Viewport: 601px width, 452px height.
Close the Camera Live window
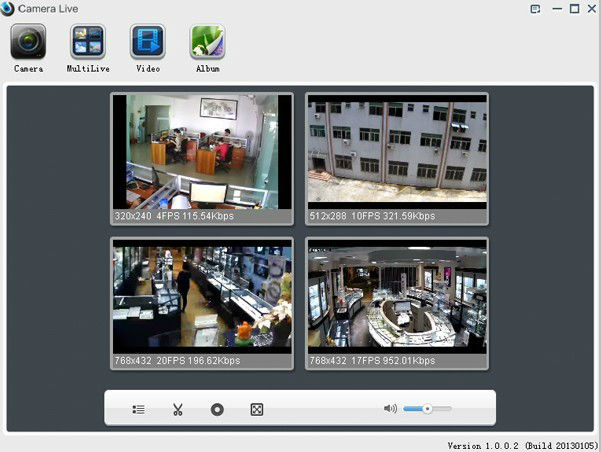click(x=592, y=8)
